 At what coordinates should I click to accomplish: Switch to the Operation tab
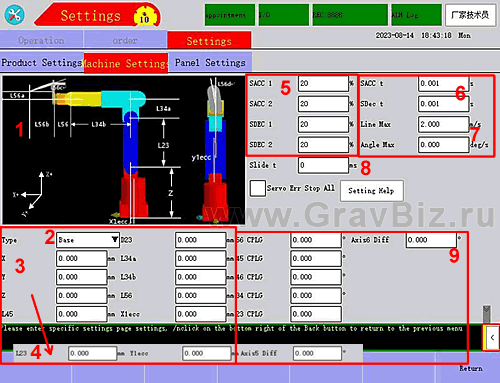tap(41, 40)
